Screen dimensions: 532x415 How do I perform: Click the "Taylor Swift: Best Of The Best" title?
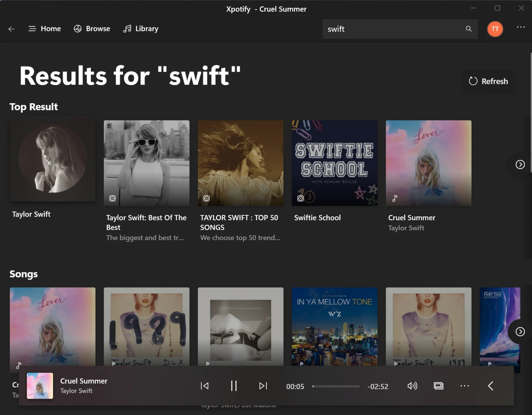146,222
